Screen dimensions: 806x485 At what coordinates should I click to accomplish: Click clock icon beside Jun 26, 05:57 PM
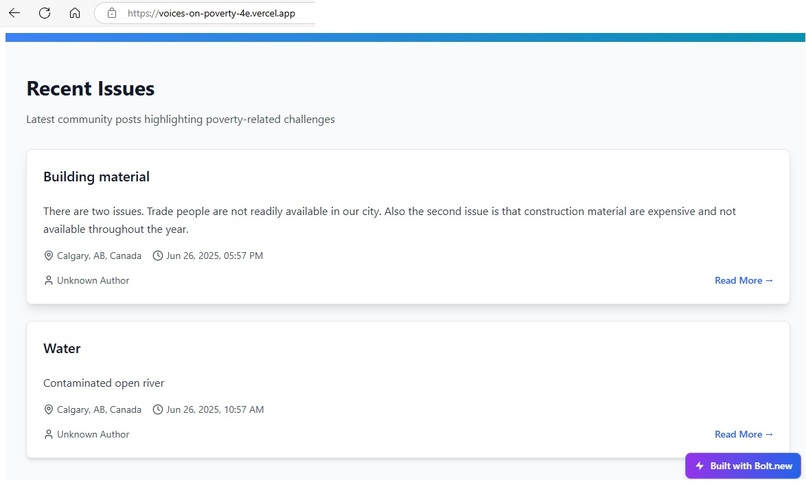pyautogui.click(x=158, y=255)
